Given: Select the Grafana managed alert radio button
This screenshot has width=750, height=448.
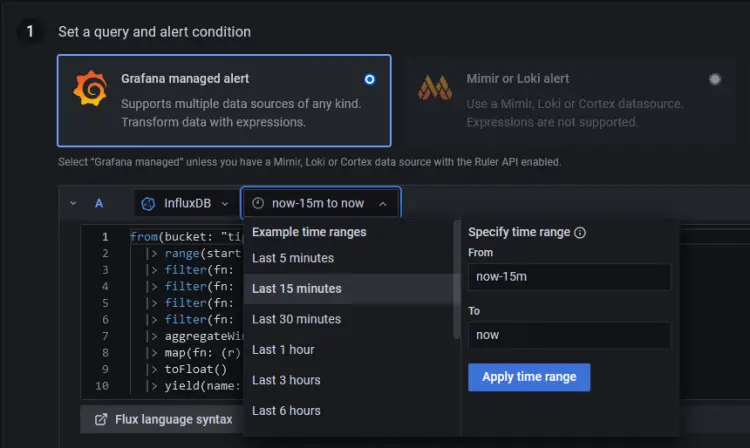Looking at the screenshot, I should point(370,79).
